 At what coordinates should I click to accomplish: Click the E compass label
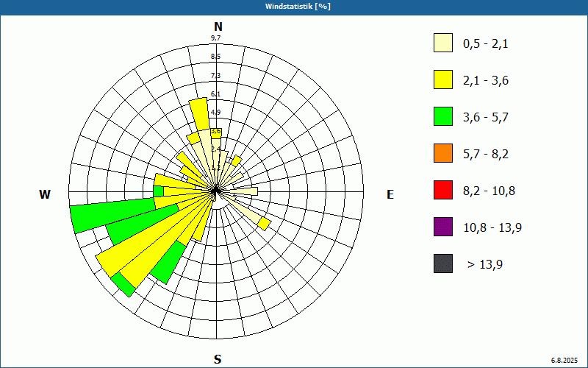390,194
